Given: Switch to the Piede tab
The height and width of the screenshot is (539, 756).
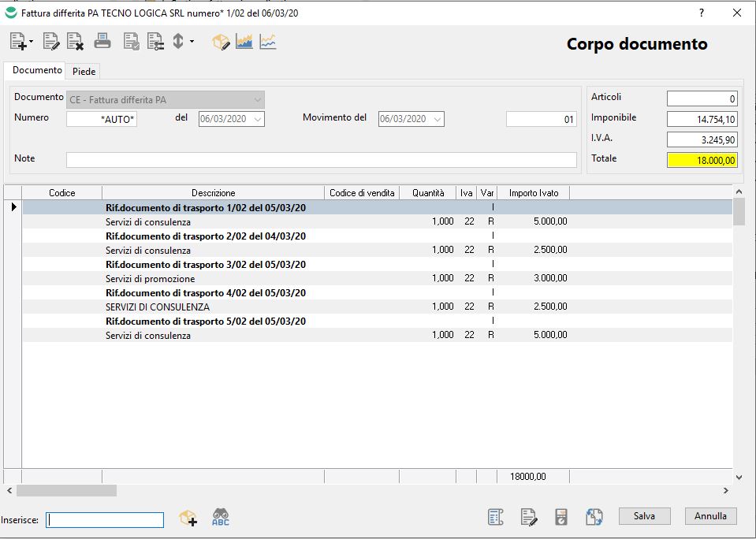Looking at the screenshot, I should point(84,72).
